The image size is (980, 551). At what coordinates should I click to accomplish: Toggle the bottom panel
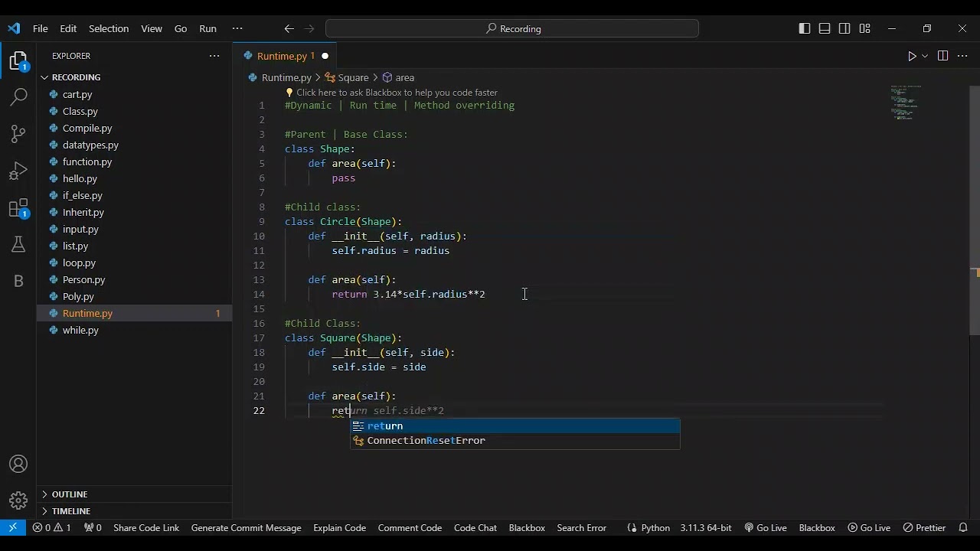coord(825,28)
